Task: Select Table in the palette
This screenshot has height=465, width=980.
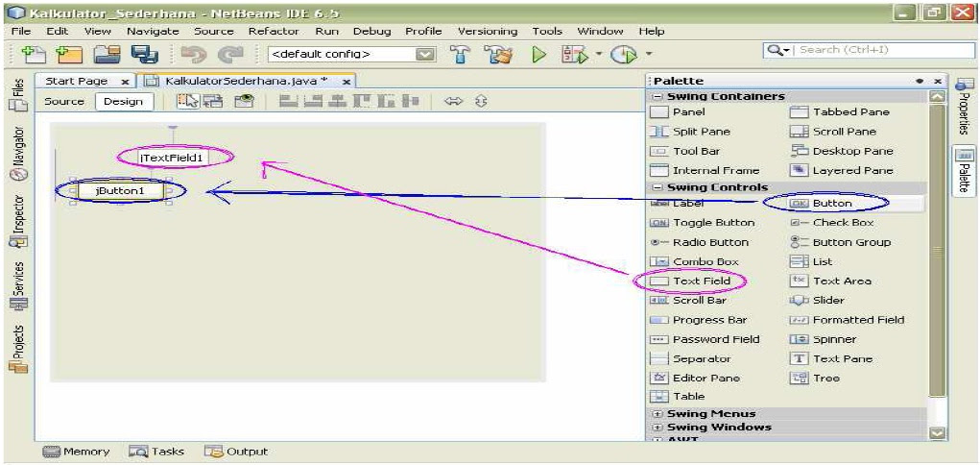Action: (678, 396)
